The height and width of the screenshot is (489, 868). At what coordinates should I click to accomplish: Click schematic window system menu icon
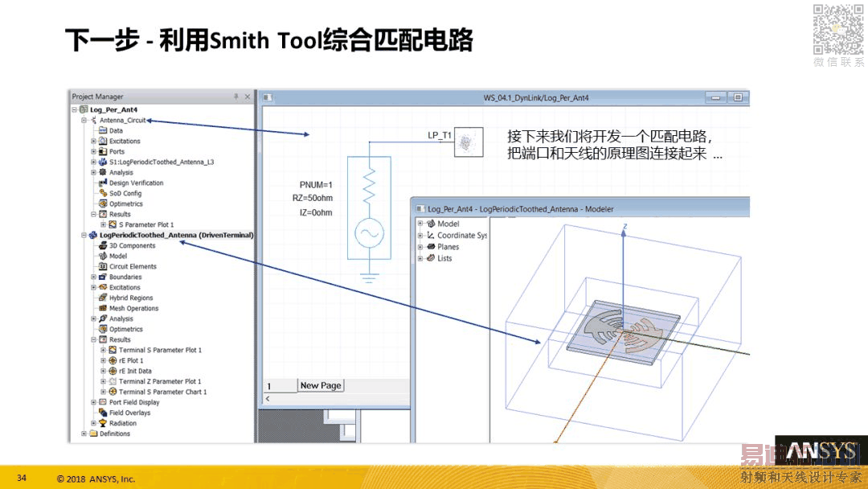pos(268,97)
